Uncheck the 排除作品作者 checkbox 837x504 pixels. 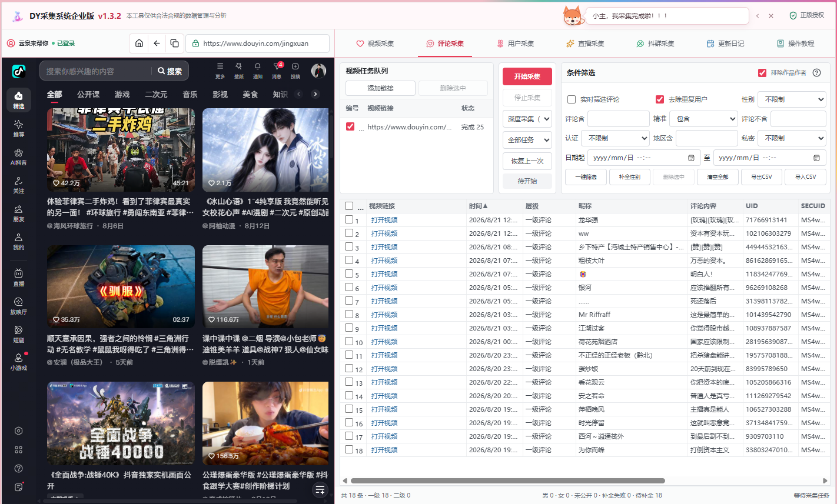tap(762, 73)
